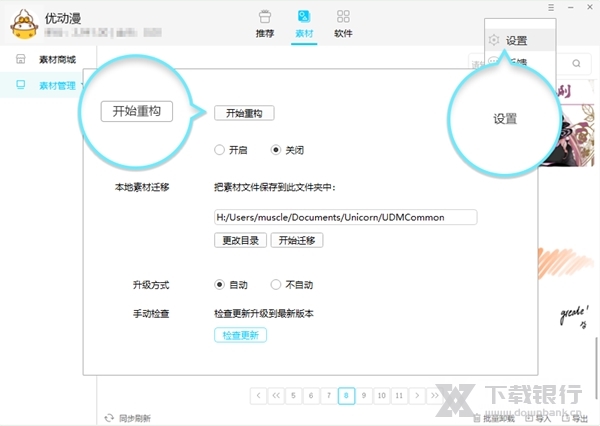This screenshot has height=426, width=600.
Task: Click the user avatar logo
Action: coord(24,24)
